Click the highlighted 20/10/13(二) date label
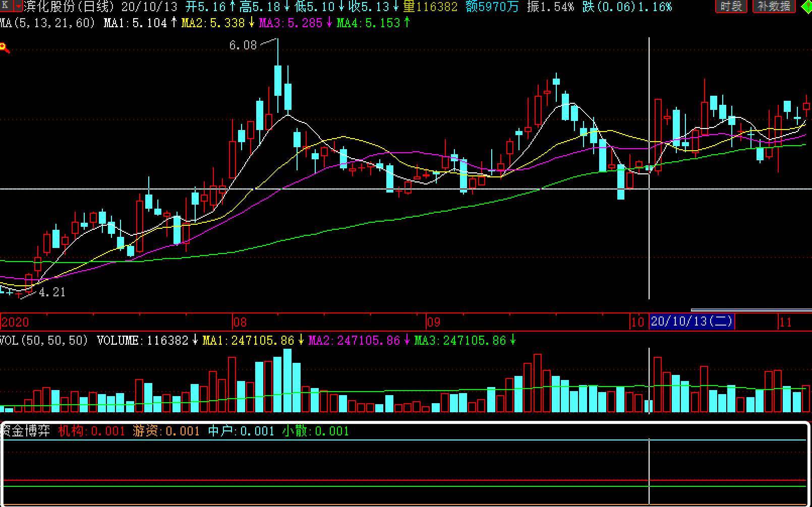 tap(691, 322)
